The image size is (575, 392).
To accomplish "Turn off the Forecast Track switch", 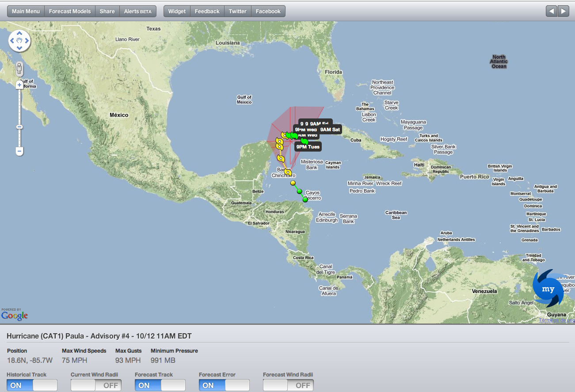I will click(160, 385).
